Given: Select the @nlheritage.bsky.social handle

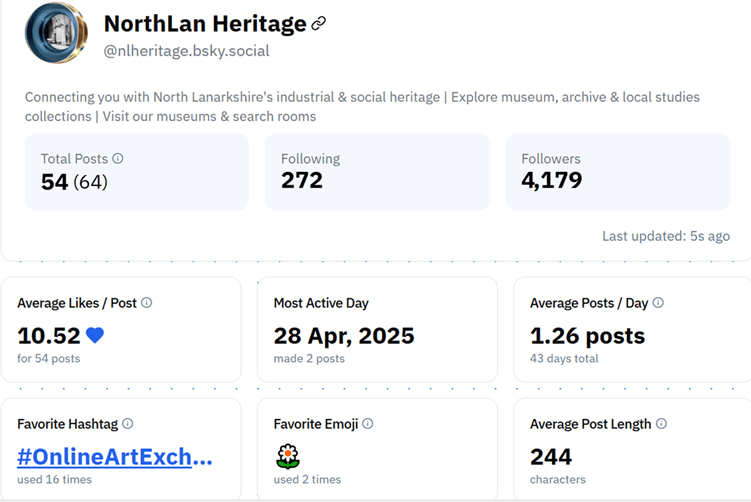Looking at the screenshot, I should click(186, 51).
